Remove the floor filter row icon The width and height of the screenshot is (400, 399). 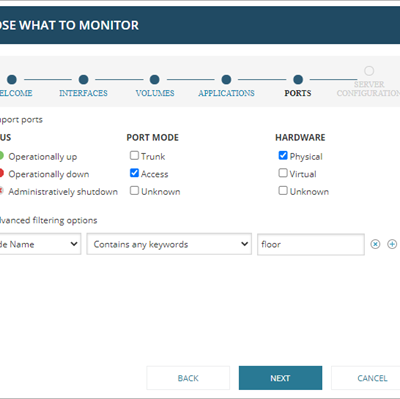tap(375, 244)
